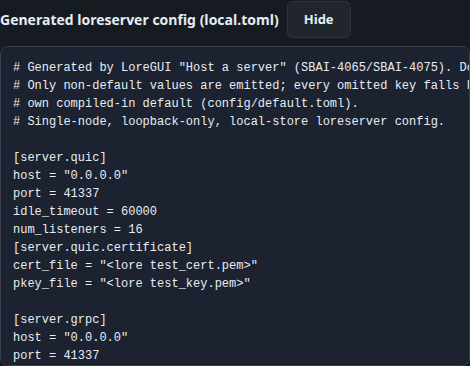Screen dimensions: 470x366
Task: Click the '# own compiled-in default' comment line
Action: tap(185, 103)
